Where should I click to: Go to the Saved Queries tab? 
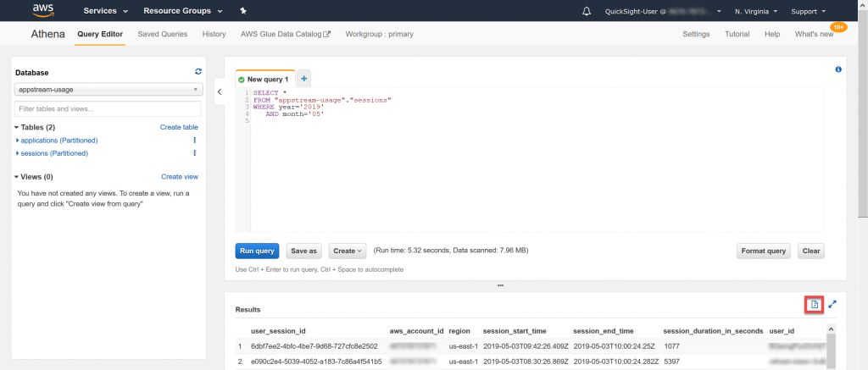pos(162,34)
